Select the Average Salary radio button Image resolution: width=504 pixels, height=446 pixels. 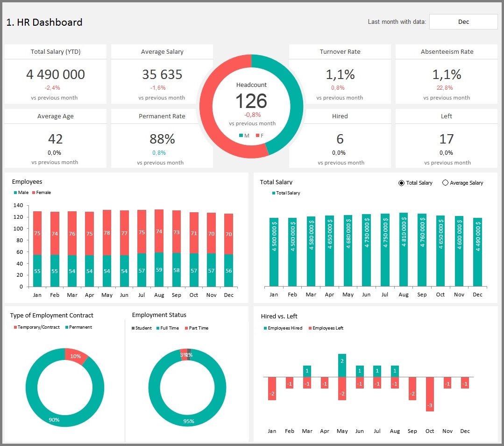tap(445, 183)
